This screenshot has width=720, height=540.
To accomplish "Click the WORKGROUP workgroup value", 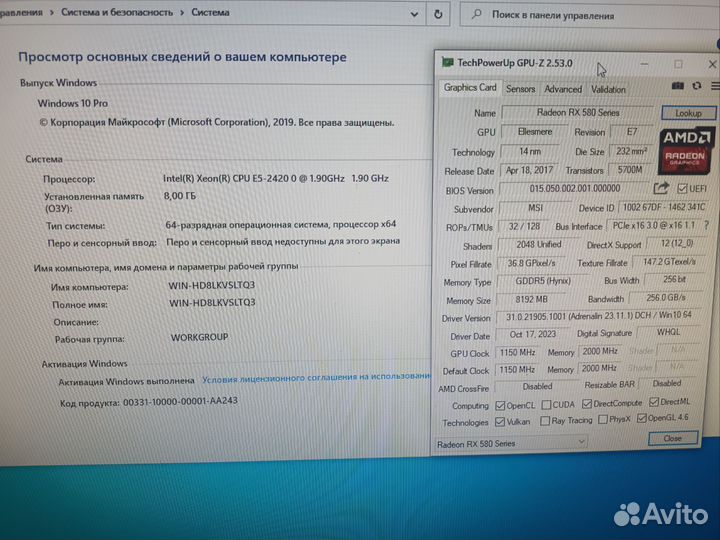I will (x=199, y=337).
